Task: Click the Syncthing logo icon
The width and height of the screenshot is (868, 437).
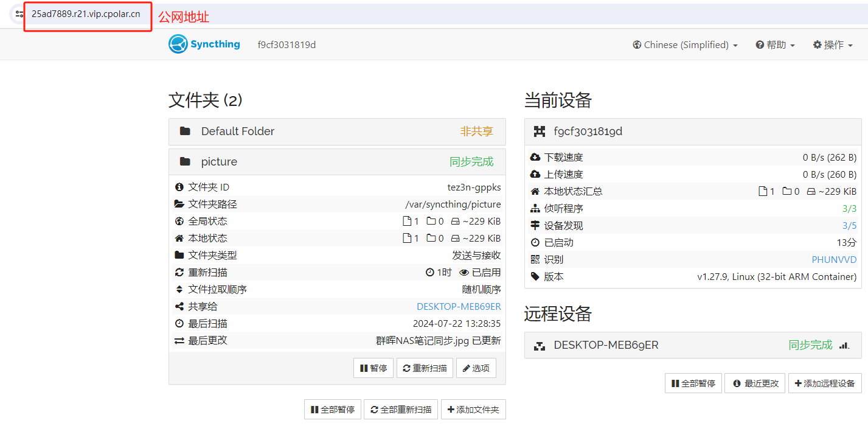Action: click(178, 44)
